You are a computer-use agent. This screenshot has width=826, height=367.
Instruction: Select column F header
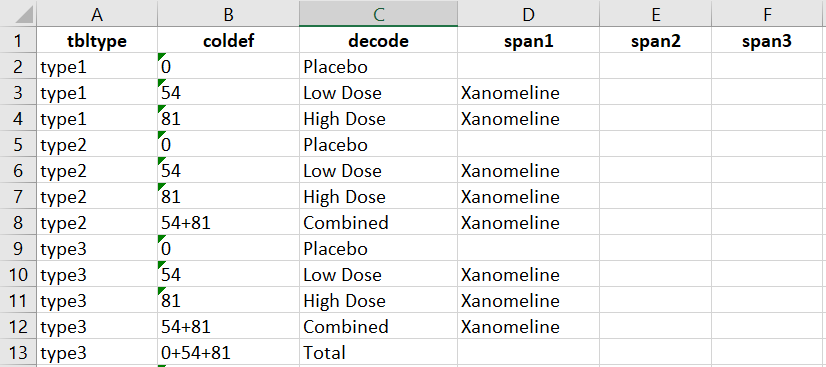pyautogui.click(x=769, y=14)
